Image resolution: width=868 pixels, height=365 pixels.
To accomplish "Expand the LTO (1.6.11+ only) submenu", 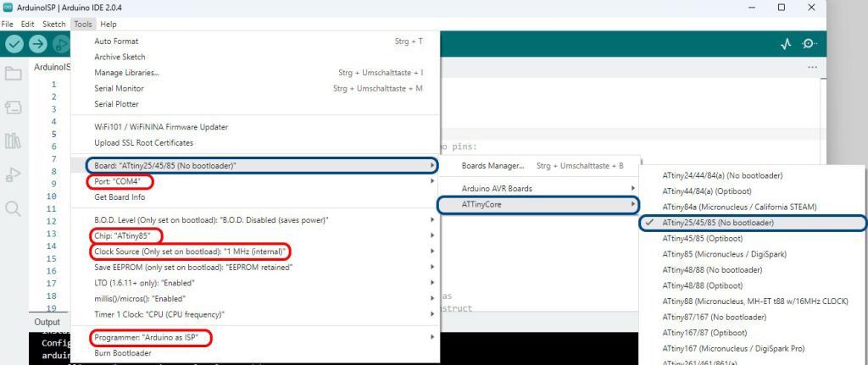I will (255, 283).
